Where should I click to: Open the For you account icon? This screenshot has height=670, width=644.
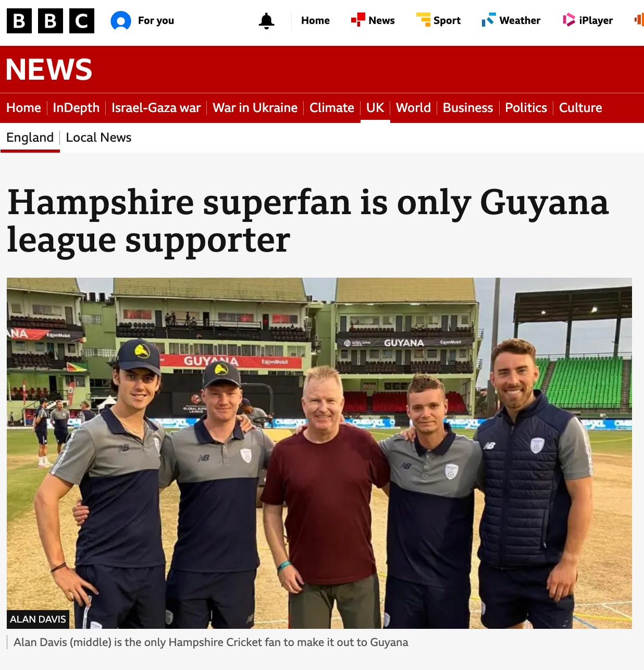(121, 21)
